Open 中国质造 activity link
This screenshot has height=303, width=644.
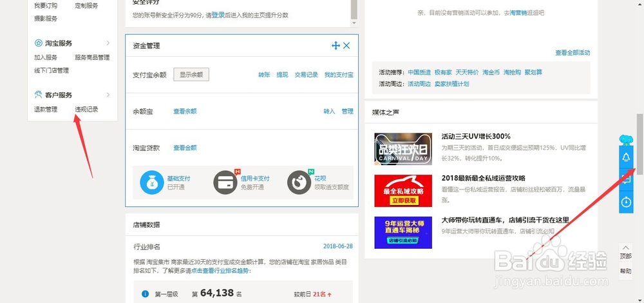pos(419,72)
